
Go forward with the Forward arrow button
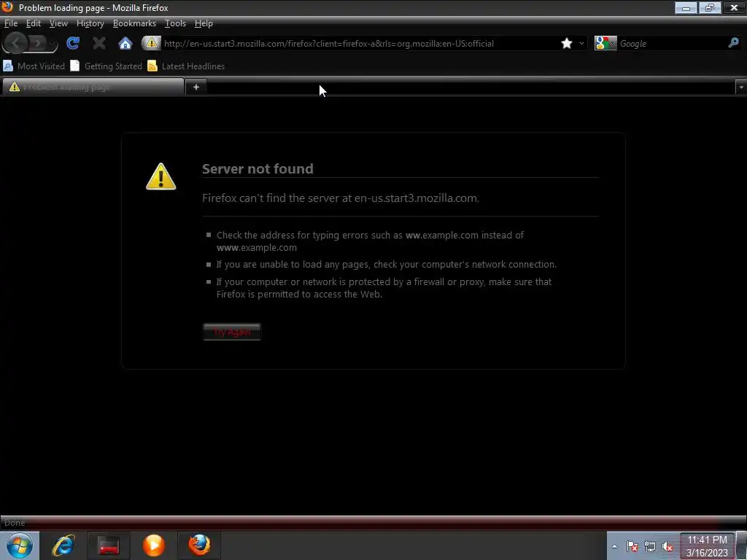[36, 43]
